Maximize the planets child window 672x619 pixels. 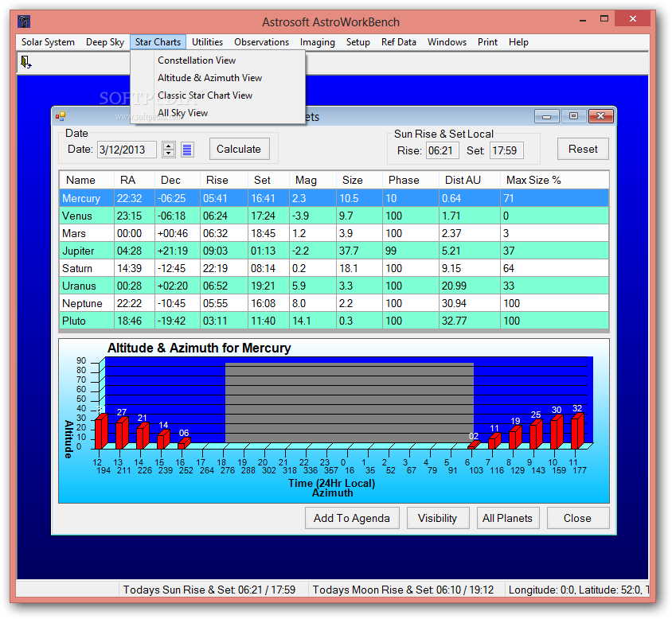click(x=573, y=116)
